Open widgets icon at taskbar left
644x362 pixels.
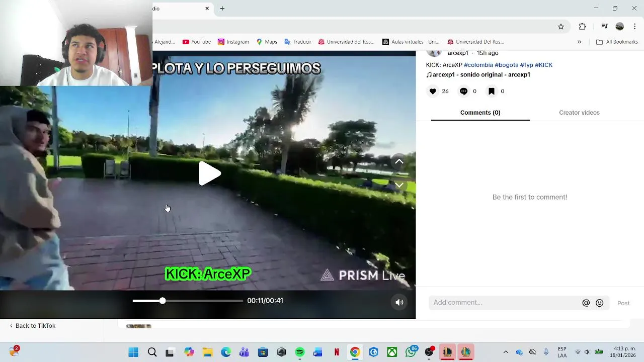(x=14, y=351)
